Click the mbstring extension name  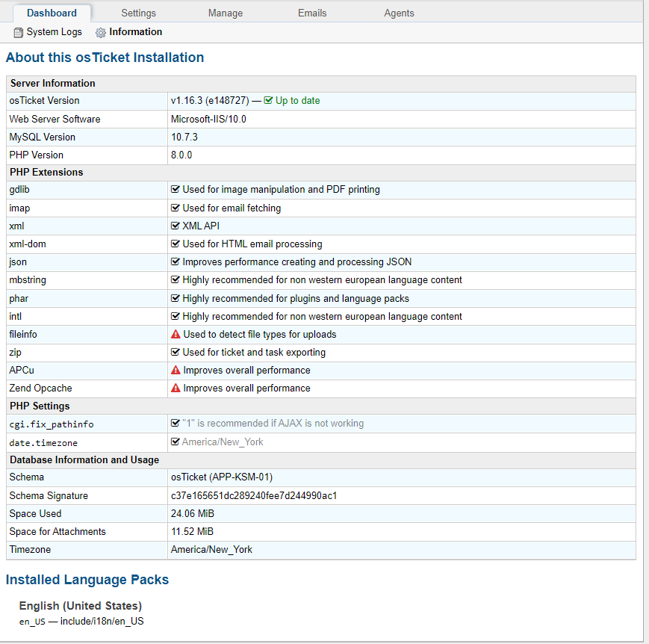(28, 280)
